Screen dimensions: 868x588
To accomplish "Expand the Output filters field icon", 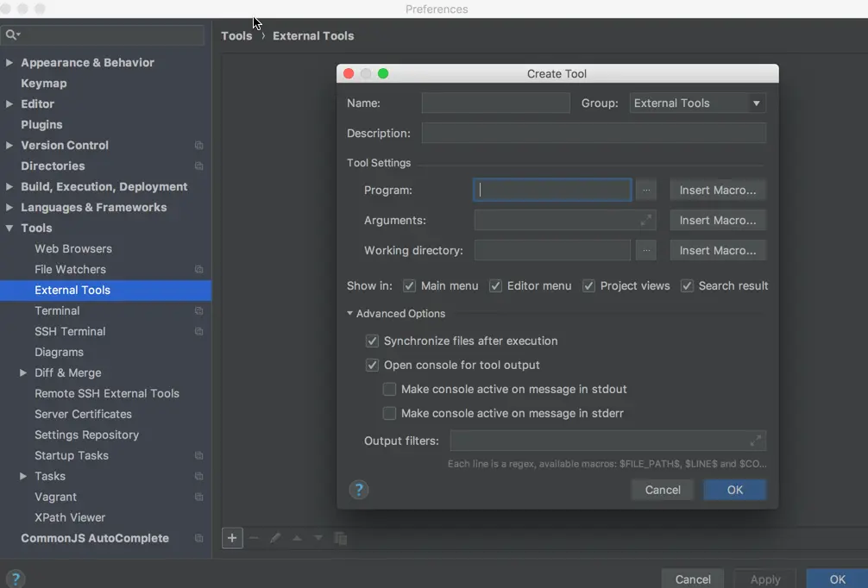I will 755,441.
